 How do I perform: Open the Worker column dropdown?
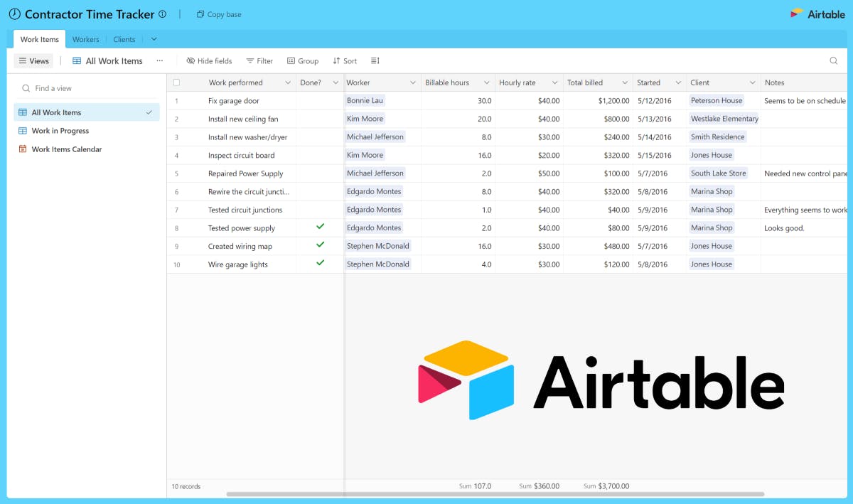click(x=414, y=82)
